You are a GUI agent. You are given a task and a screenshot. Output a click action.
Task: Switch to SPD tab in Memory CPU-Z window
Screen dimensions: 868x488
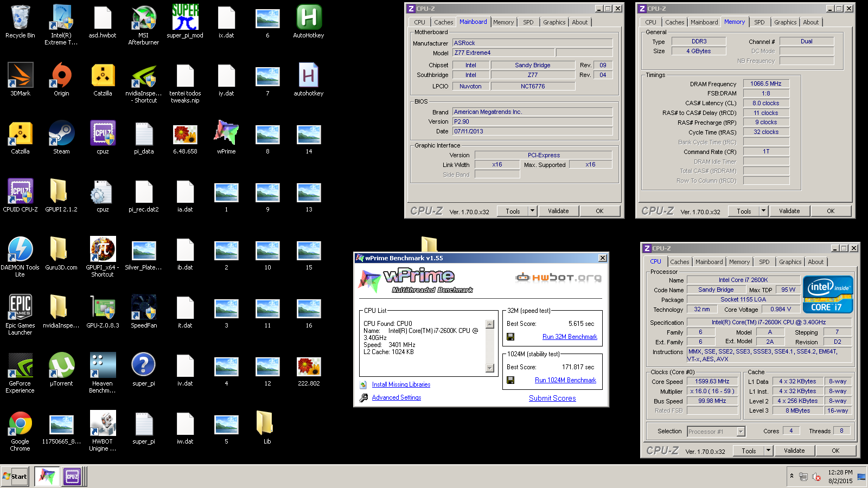[x=759, y=22]
